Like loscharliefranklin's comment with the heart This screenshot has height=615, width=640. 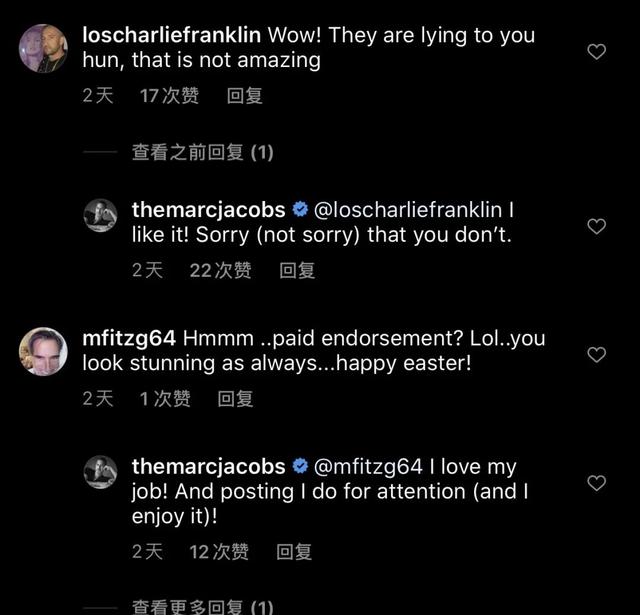[x=596, y=51]
